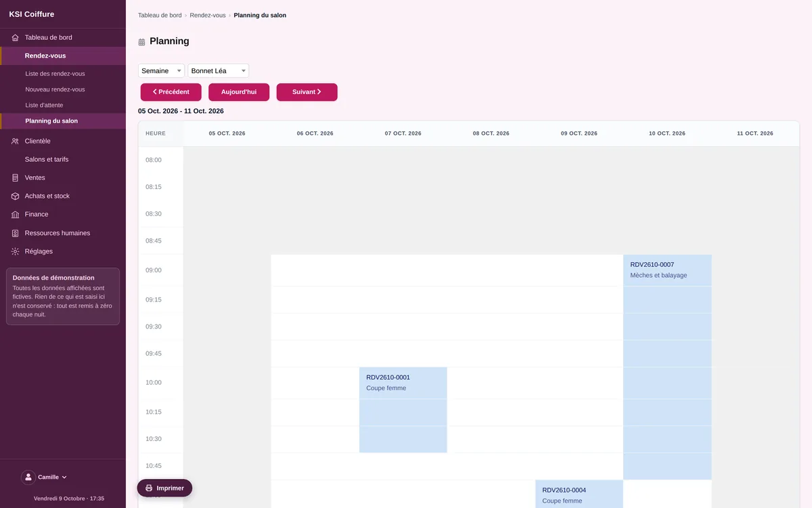
Task: Click the Finance bank icon
Action: pyautogui.click(x=16, y=215)
